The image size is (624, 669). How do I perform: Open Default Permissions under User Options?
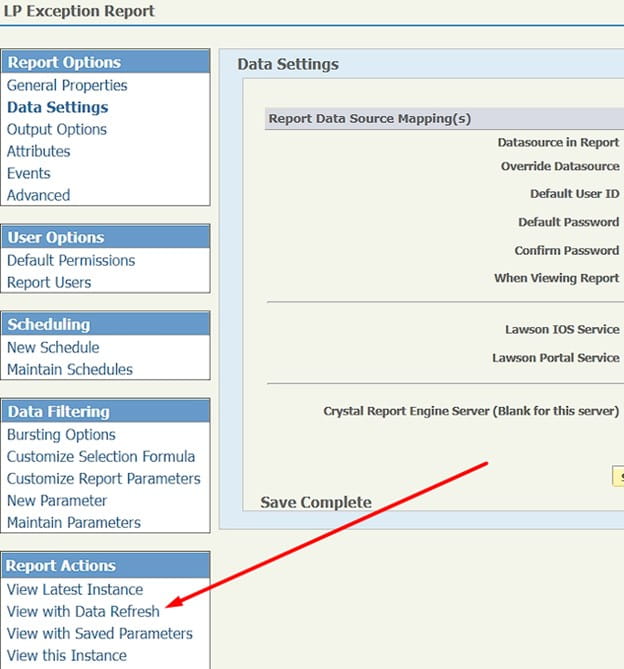tap(71, 261)
